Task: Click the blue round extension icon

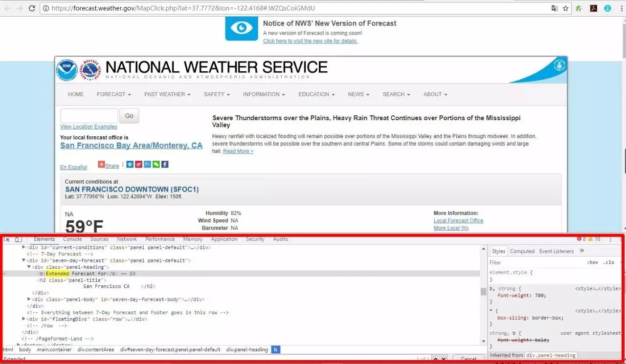Action: tap(607, 8)
